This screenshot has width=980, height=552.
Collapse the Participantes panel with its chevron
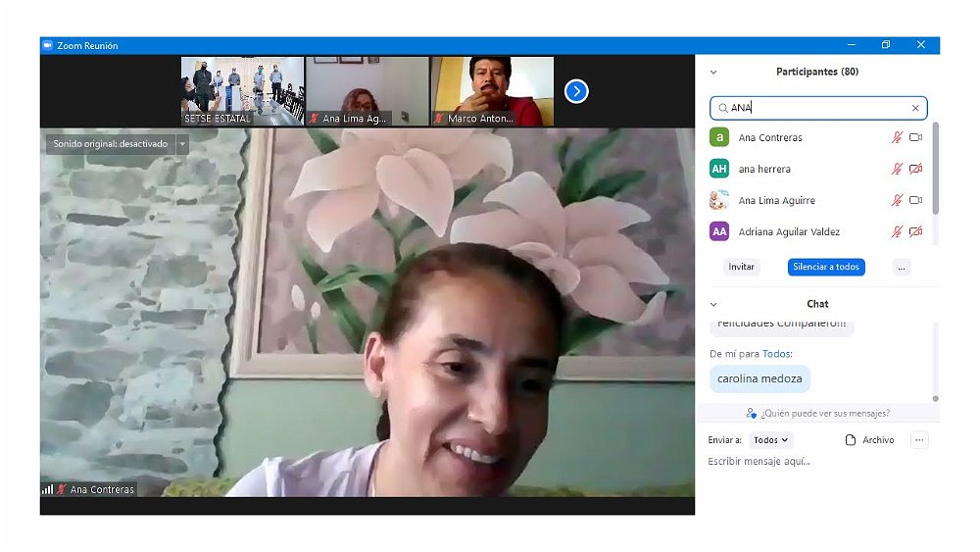[713, 73]
